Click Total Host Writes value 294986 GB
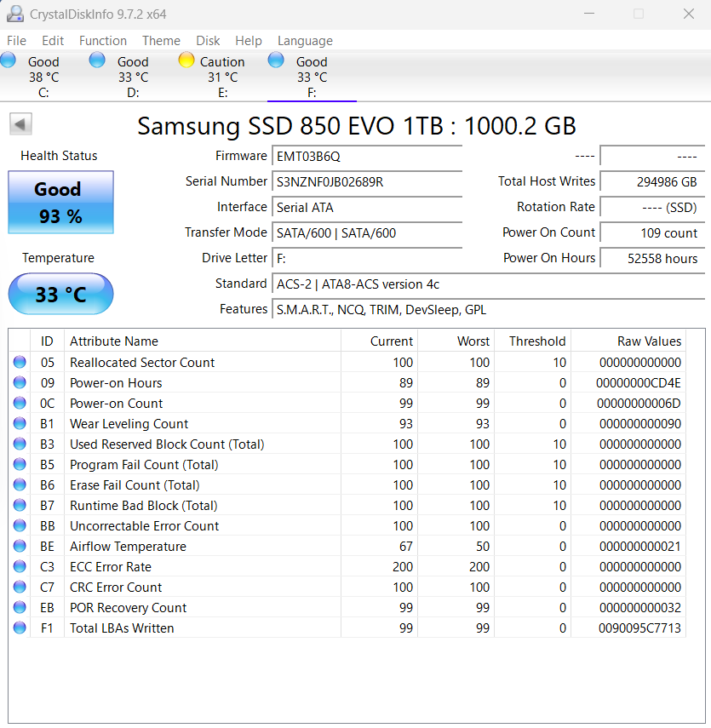This screenshot has width=711, height=728. click(x=652, y=181)
